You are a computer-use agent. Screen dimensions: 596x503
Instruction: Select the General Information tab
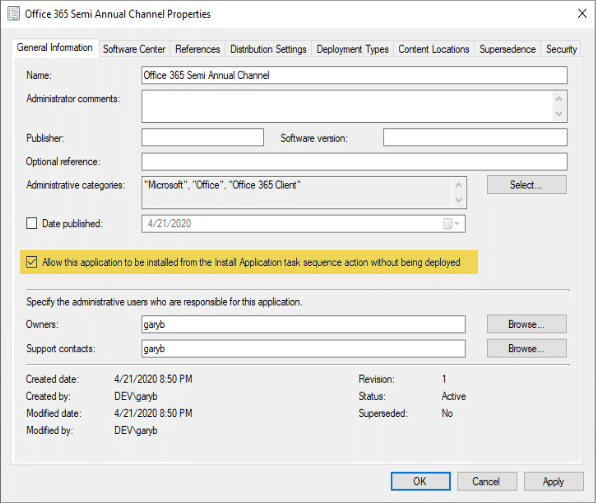pyautogui.click(x=55, y=48)
